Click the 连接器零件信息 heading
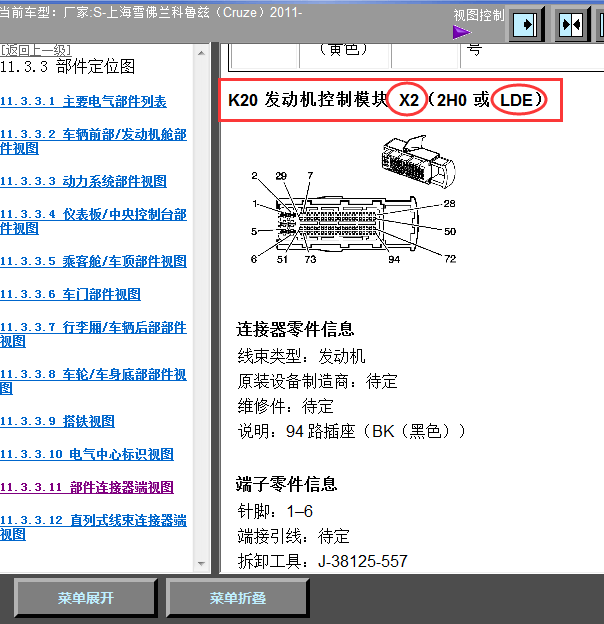Screen dimensions: 604x624 (295, 330)
